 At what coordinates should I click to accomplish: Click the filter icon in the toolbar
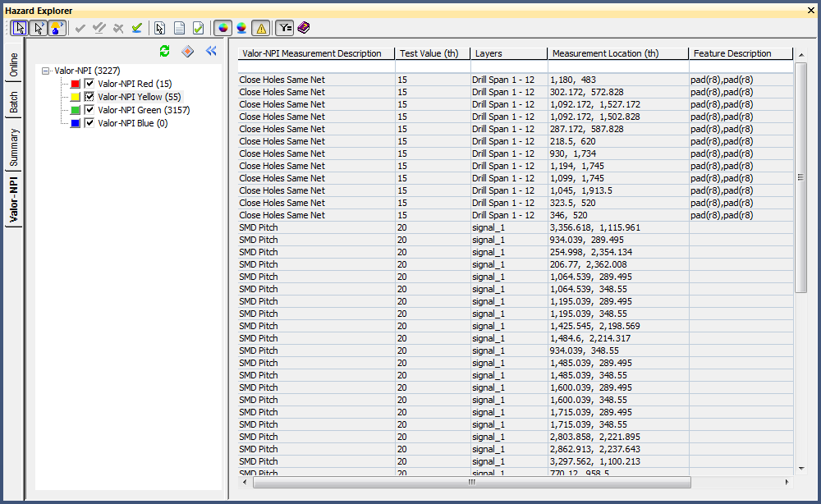pyautogui.click(x=284, y=28)
